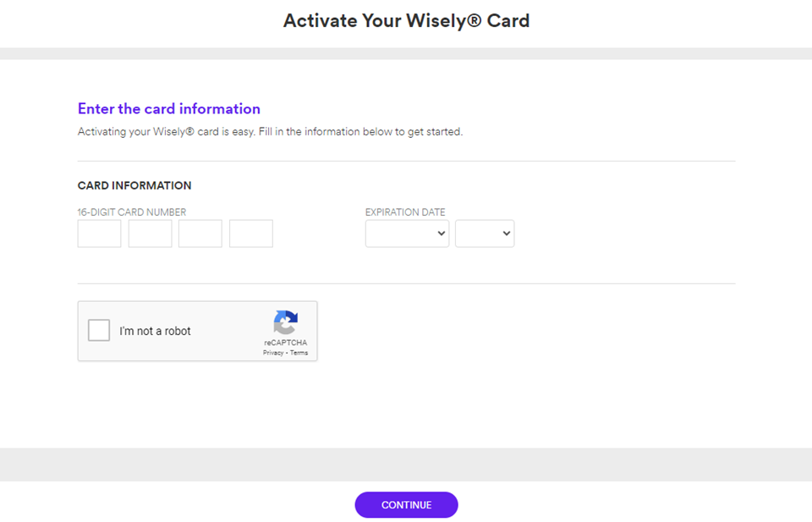
Task: Click the "Activate Your Wisely® Card" title
Action: tap(407, 20)
